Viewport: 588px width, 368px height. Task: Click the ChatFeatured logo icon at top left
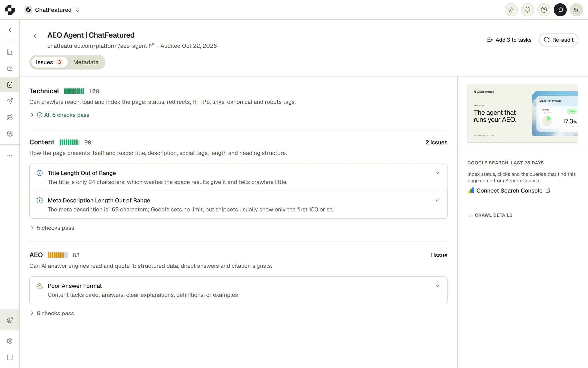coord(10,10)
